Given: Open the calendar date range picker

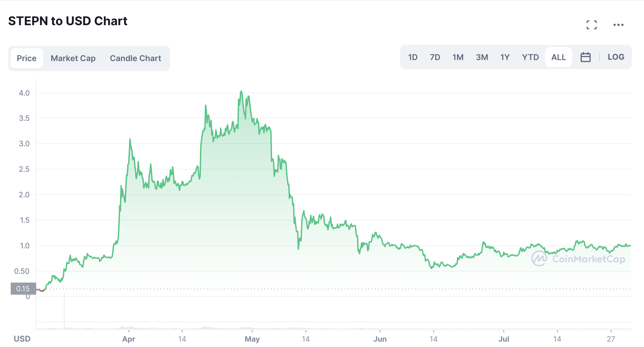Looking at the screenshot, I should pyautogui.click(x=585, y=57).
